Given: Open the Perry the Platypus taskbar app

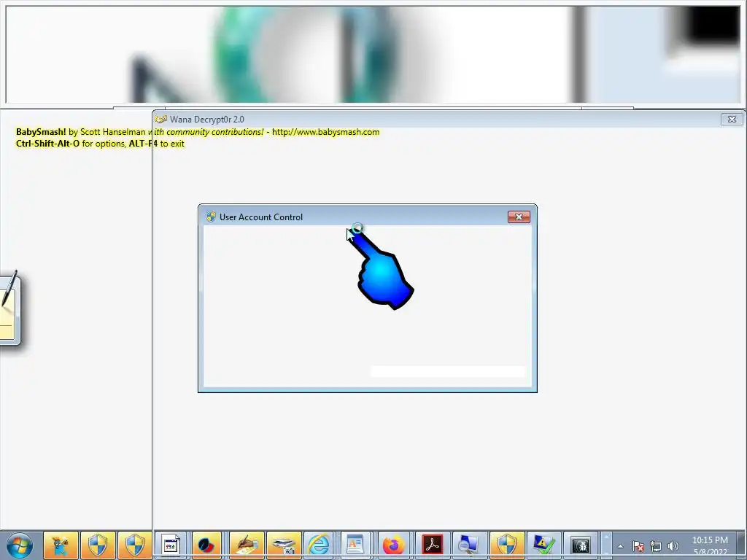Looking at the screenshot, I should pos(61,545).
